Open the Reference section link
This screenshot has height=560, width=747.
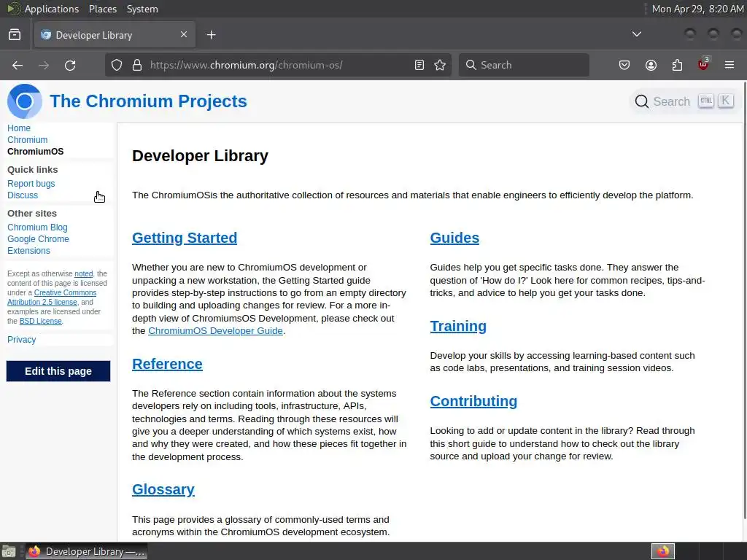click(167, 364)
